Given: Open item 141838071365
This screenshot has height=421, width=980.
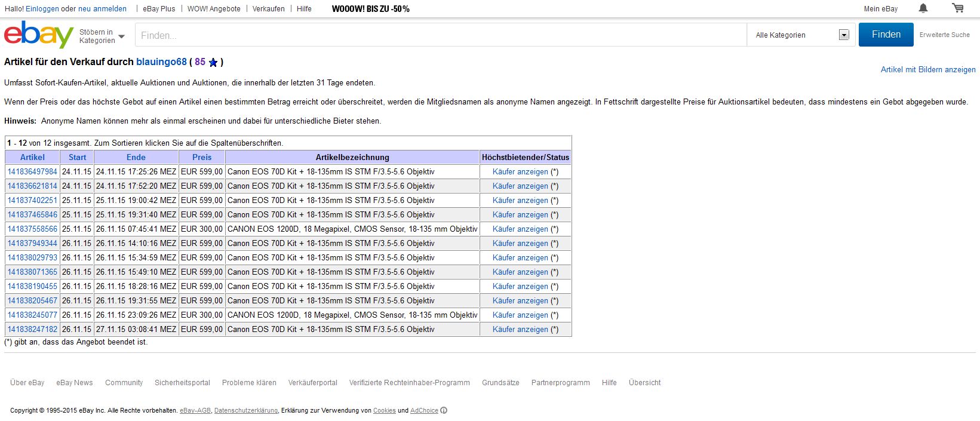Looking at the screenshot, I should [32, 272].
